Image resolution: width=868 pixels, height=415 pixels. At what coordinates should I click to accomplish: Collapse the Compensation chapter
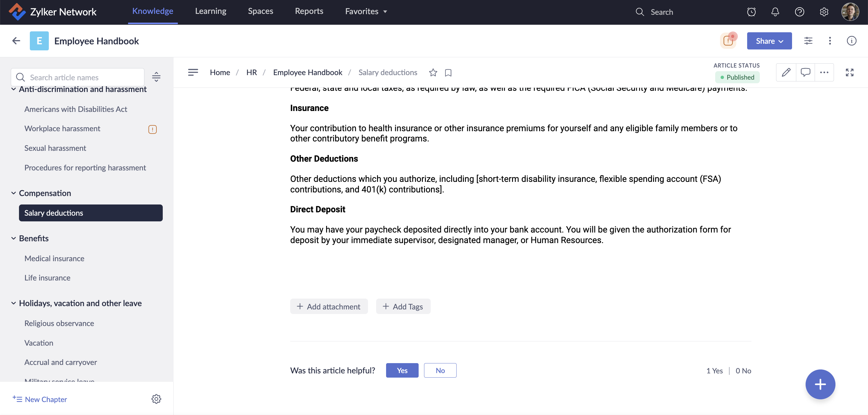coord(14,193)
